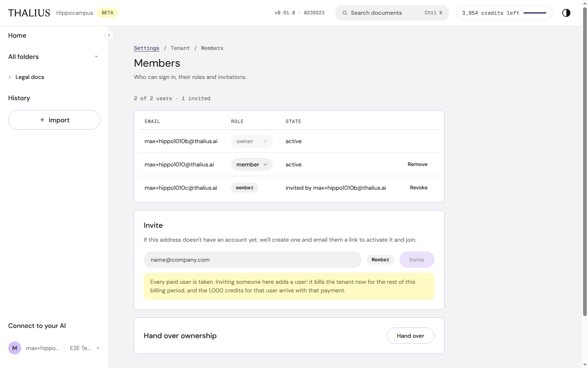Click the member badge of the invited user

[245, 188]
